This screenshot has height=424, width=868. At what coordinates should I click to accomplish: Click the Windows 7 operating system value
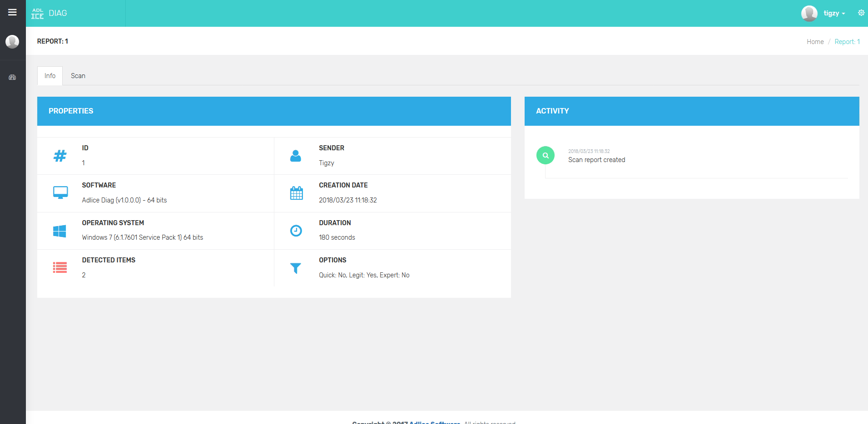143,237
